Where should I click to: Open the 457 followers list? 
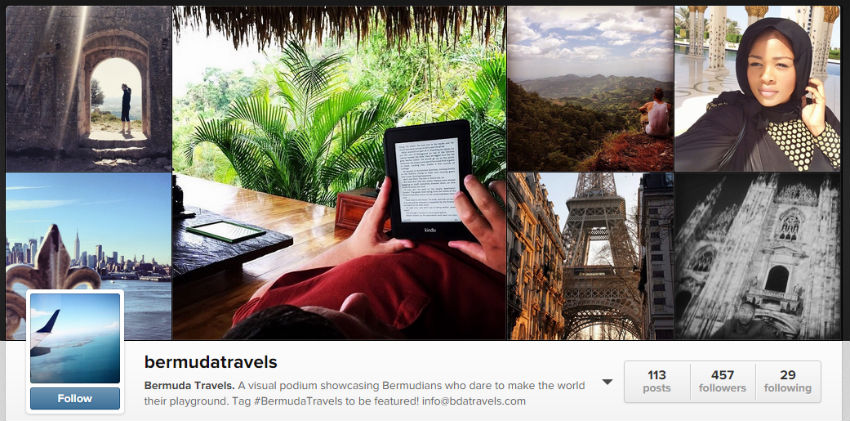click(722, 381)
